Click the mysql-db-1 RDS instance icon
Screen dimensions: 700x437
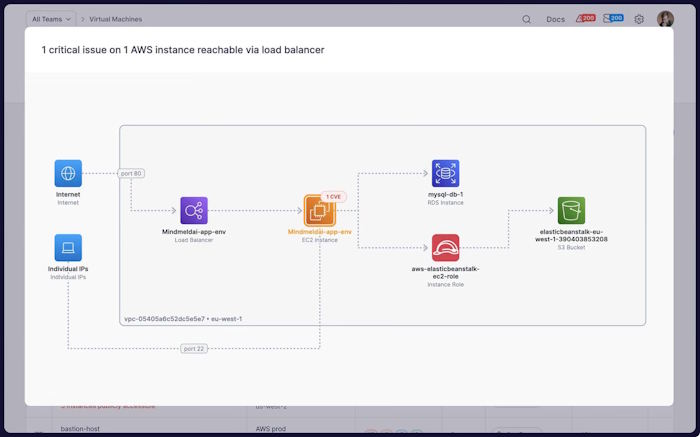tap(445, 173)
